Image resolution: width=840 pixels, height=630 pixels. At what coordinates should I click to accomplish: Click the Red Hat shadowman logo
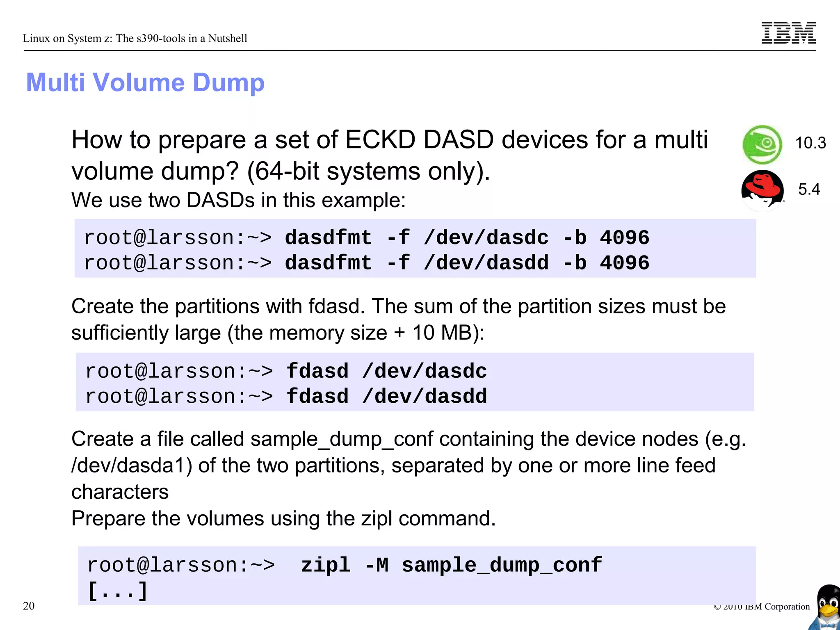pos(762,190)
